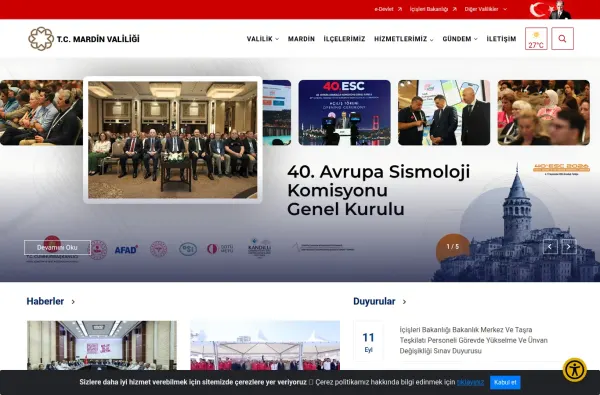Open the large seated delegation slide image
The width and height of the screenshot is (600, 395).
[x=173, y=140]
